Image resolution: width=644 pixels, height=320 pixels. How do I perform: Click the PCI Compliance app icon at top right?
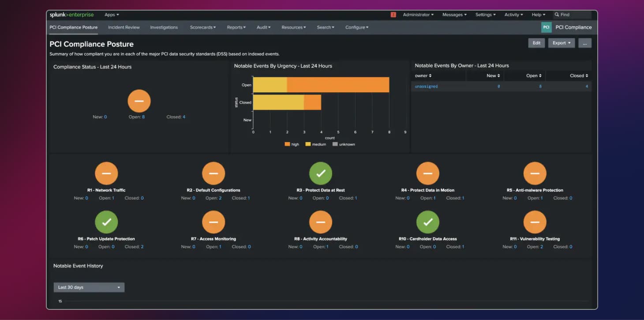[x=547, y=27]
